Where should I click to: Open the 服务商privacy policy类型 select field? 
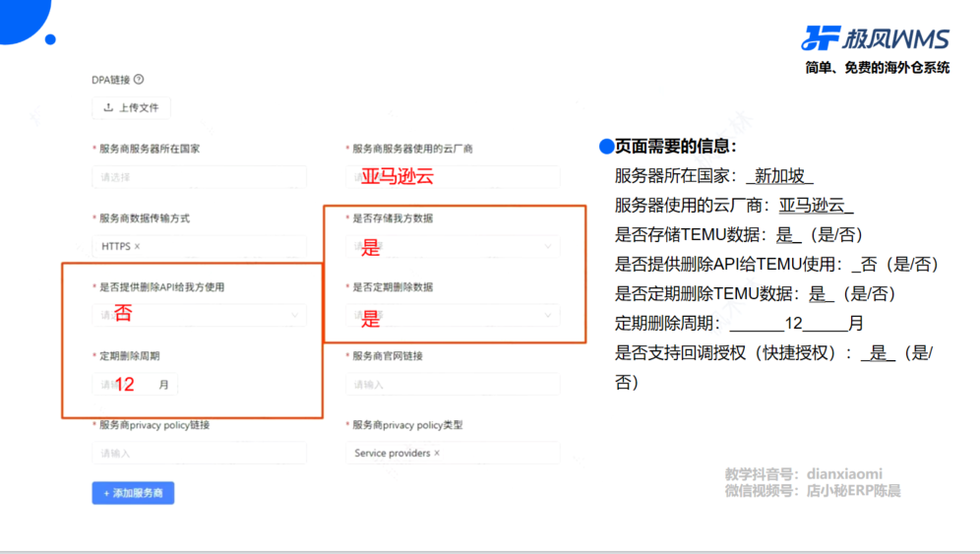[x=453, y=453]
